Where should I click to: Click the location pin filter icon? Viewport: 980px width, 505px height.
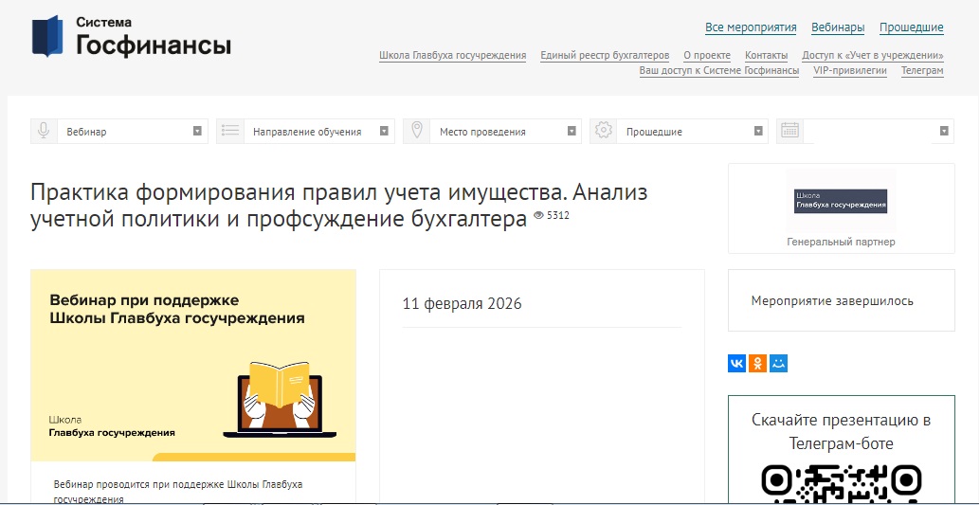tap(417, 132)
